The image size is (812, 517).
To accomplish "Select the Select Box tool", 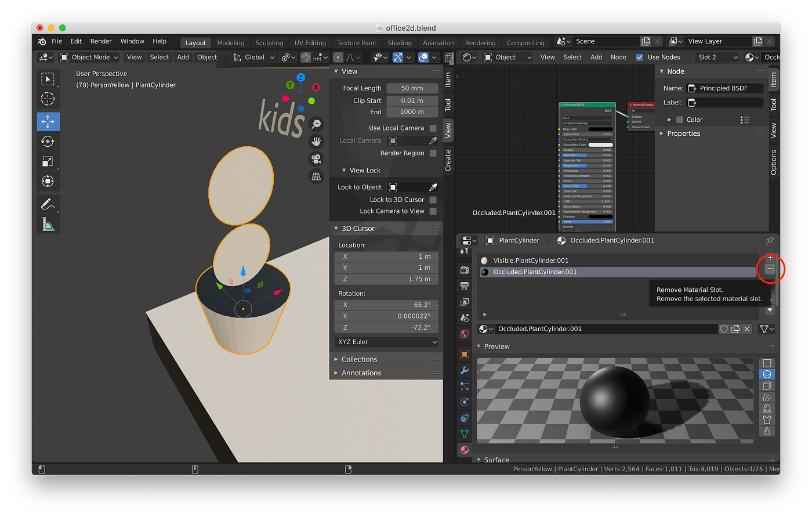I will [48, 79].
